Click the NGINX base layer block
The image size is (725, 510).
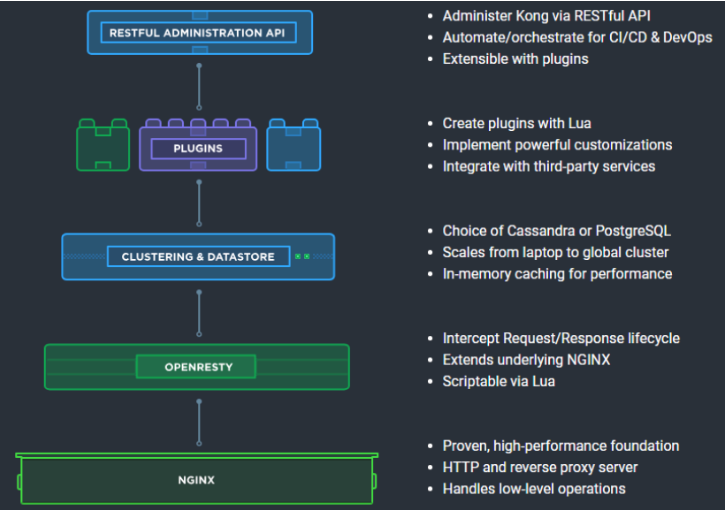pos(197,480)
